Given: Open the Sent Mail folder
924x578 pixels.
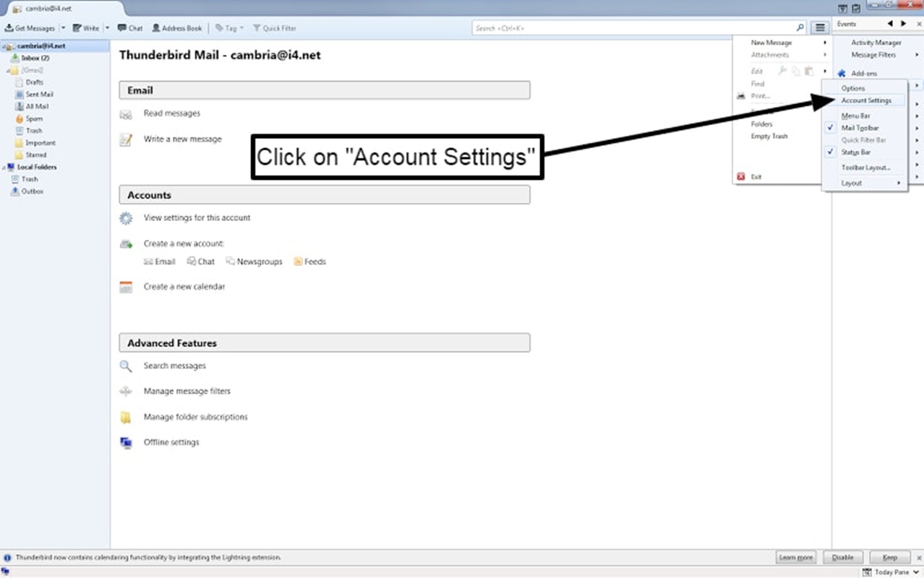Looking at the screenshot, I should click(39, 95).
